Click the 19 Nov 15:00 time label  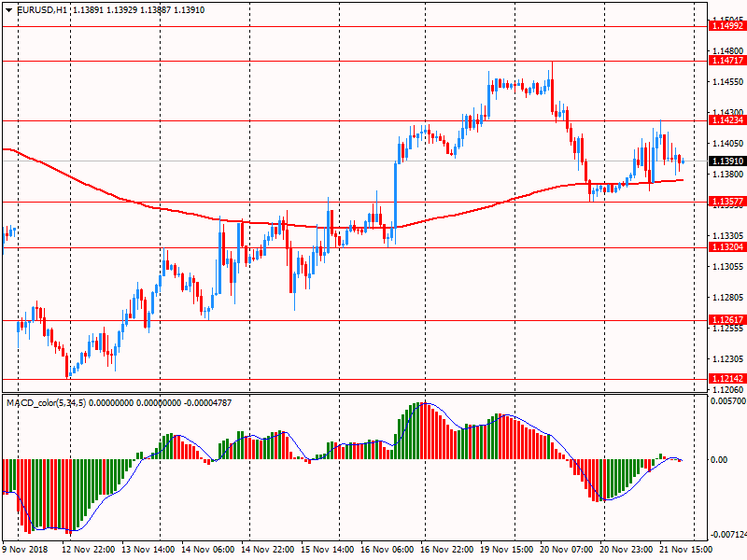[506, 549]
